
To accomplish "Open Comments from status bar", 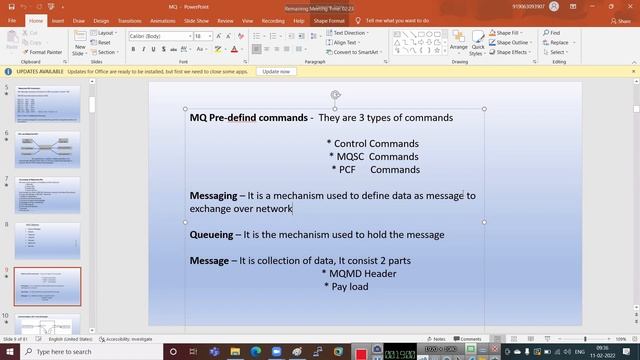I will 467,339.
